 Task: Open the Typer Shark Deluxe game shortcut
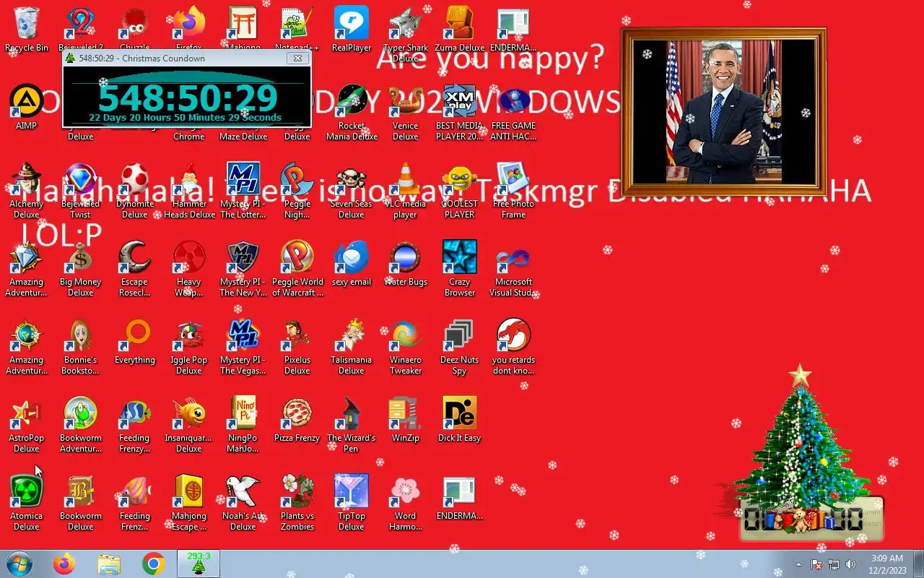coord(406,34)
